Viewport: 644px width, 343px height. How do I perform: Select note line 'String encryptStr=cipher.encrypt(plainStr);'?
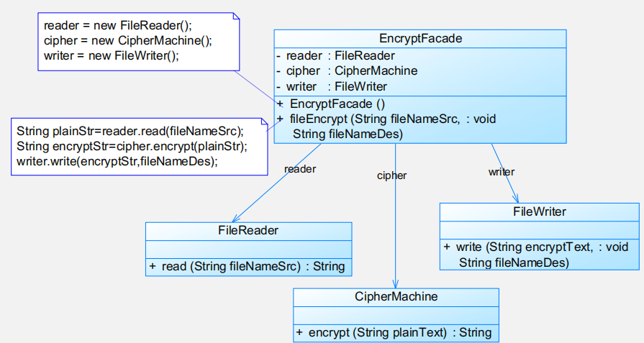(132, 147)
